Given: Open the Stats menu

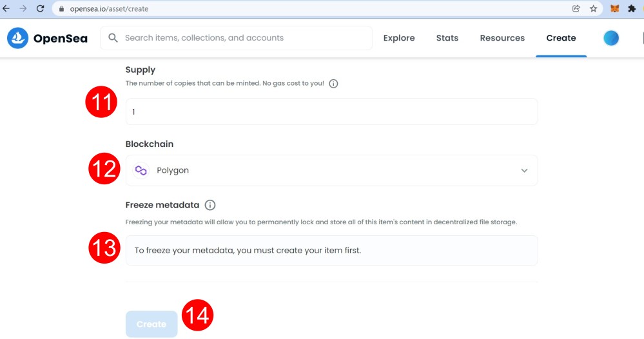Looking at the screenshot, I should pyautogui.click(x=447, y=38).
